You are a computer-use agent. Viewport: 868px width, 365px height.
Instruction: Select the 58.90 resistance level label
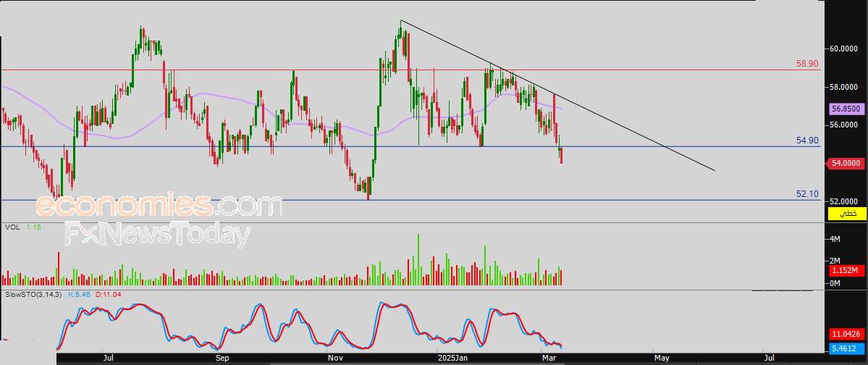pos(808,64)
